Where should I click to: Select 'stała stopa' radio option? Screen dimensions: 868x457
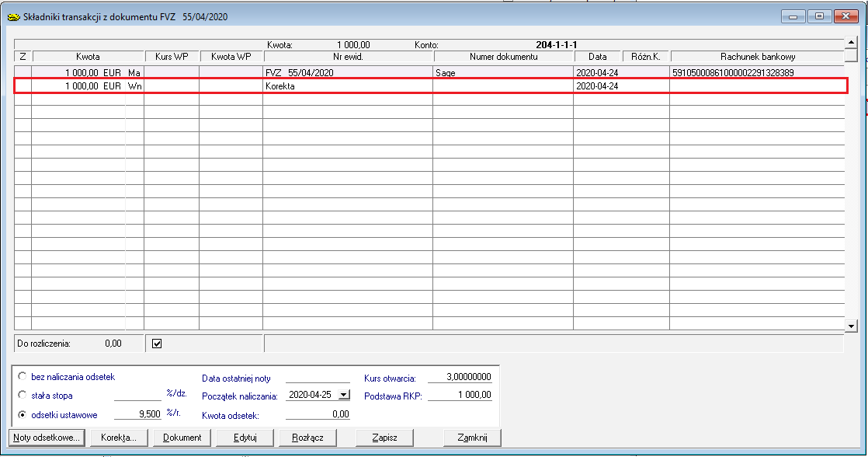23,395
